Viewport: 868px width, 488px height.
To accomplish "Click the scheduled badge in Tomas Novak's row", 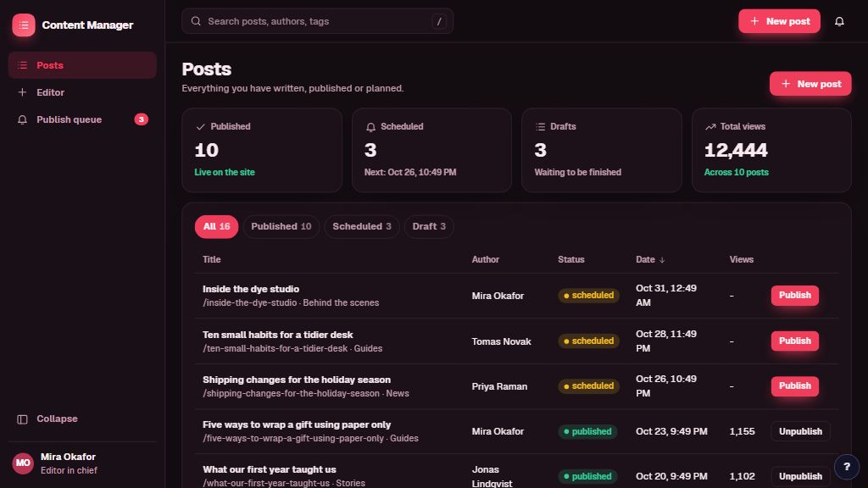I will (588, 341).
